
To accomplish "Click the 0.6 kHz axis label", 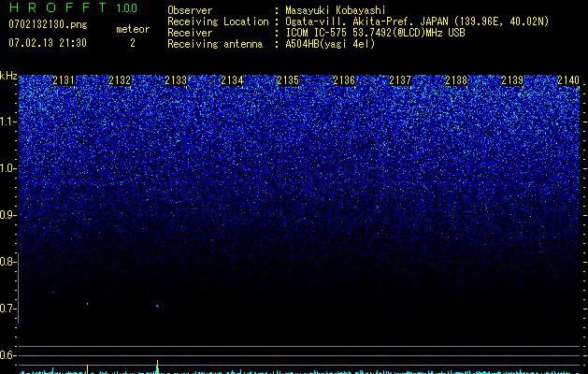I will [x=7, y=355].
